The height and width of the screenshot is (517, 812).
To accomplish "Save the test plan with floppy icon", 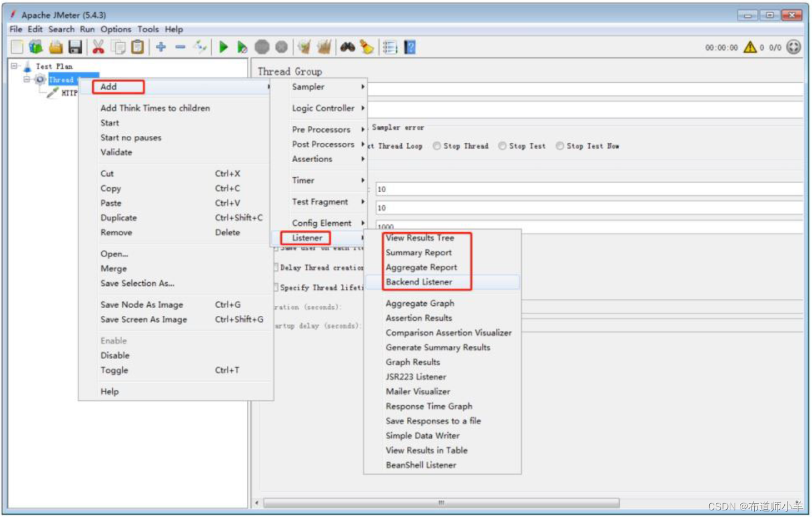I will (75, 47).
